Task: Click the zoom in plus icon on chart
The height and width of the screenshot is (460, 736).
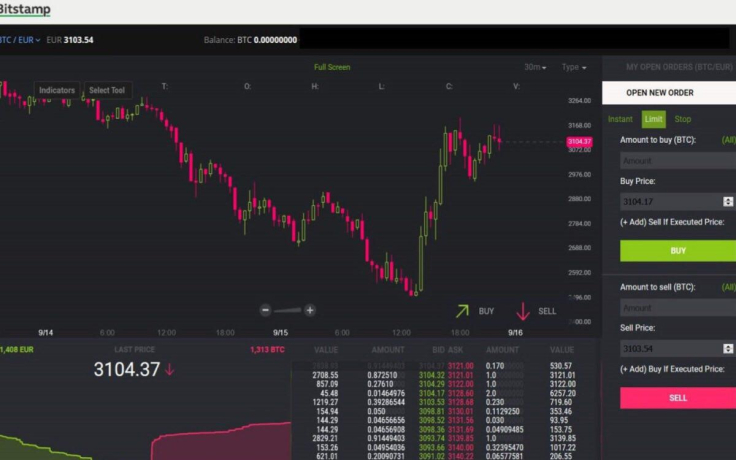Action: coord(310,310)
